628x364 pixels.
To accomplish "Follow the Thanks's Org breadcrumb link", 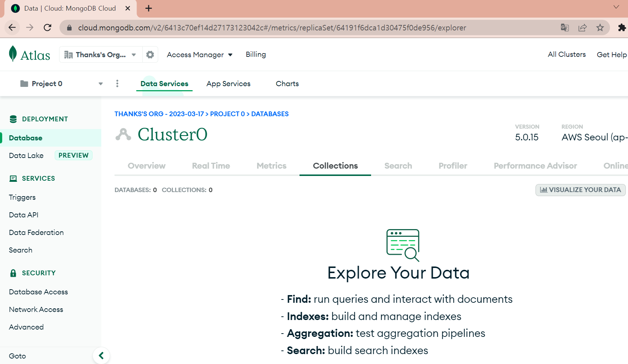I will pyautogui.click(x=159, y=114).
